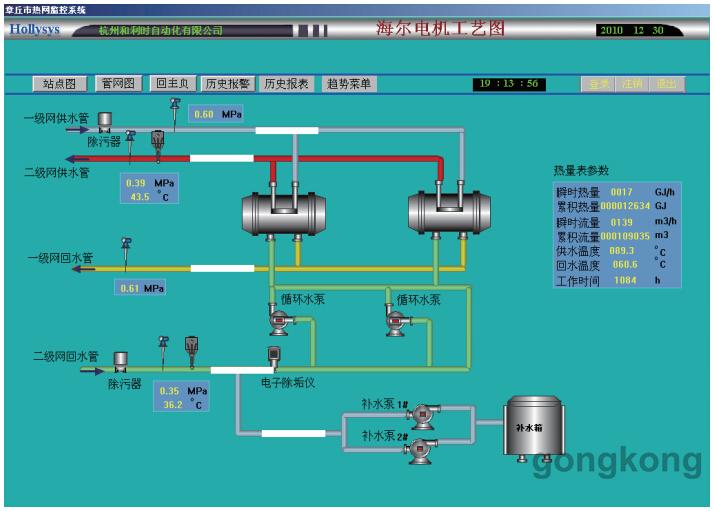Click the 累积流量 value 000109035

pos(625,236)
